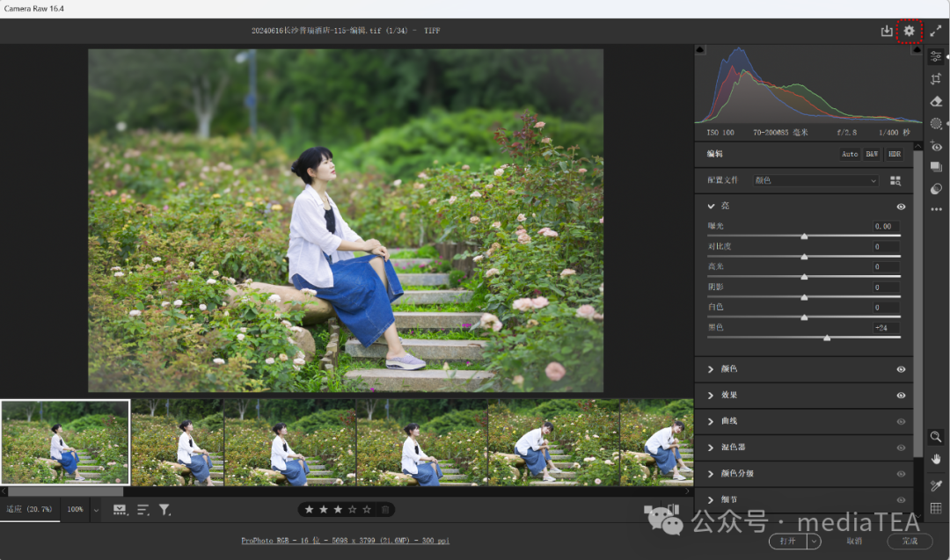
Task: Select the Hand pan tool
Action: tap(936, 459)
